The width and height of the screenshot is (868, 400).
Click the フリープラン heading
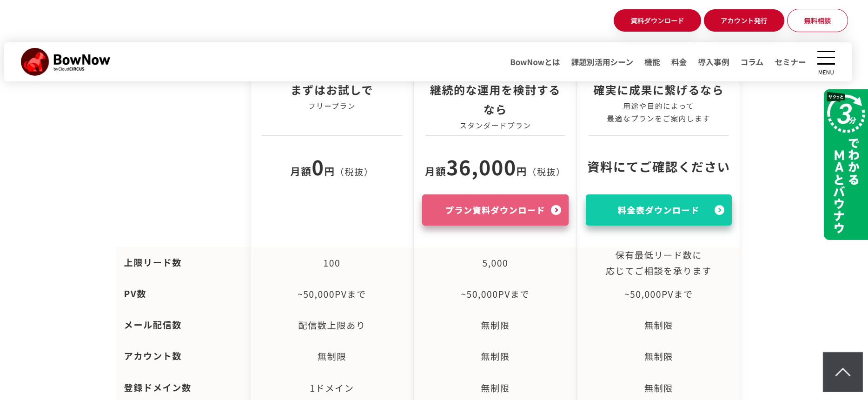point(331,106)
